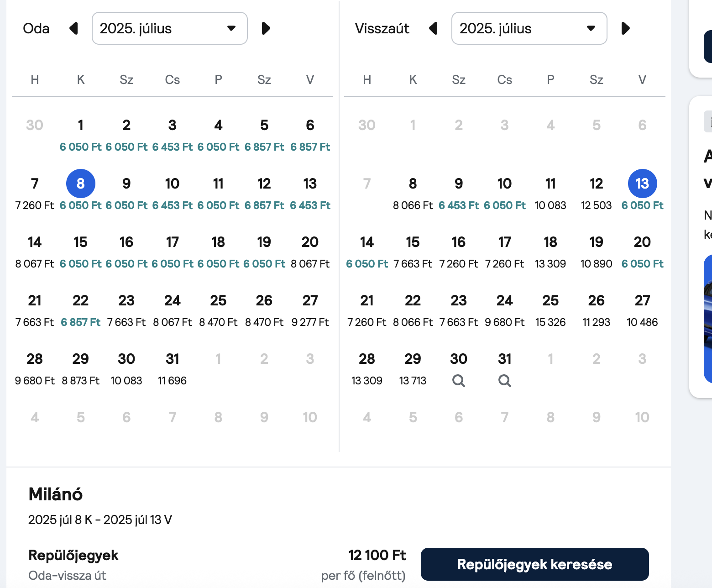
Task: Click Repülőjegyek keresése button
Action: (534, 564)
